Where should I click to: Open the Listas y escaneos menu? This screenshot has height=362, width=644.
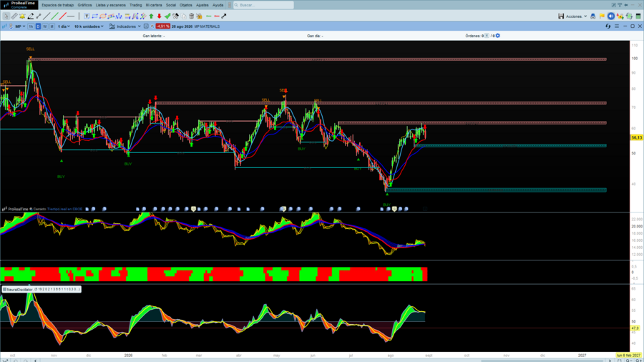(110, 5)
